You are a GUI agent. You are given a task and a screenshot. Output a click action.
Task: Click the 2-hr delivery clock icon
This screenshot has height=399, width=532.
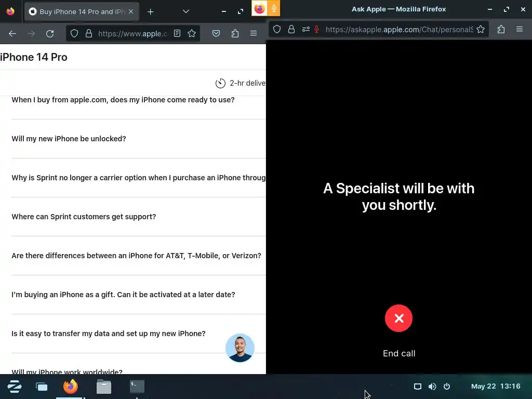point(220,83)
